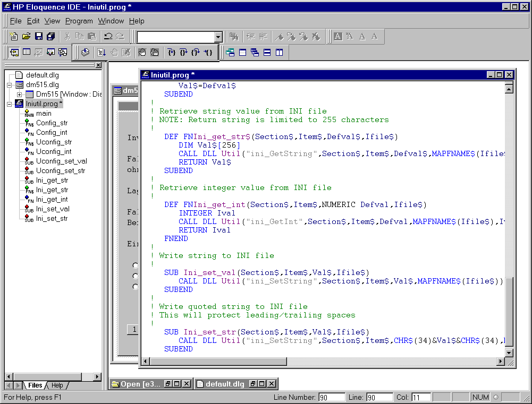The image size is (532, 404).
Task: Create a new file with the New toolbar icon
Action: click(x=14, y=36)
